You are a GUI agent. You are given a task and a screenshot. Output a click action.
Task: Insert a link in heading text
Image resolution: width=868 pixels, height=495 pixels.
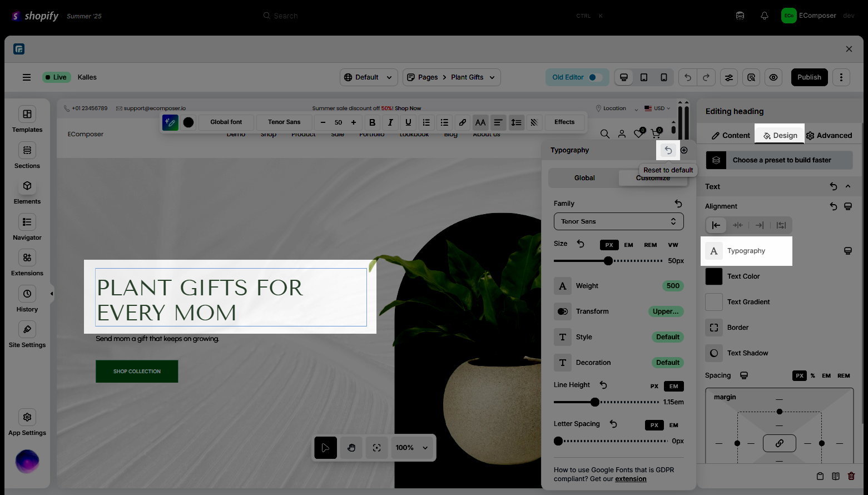click(x=463, y=122)
